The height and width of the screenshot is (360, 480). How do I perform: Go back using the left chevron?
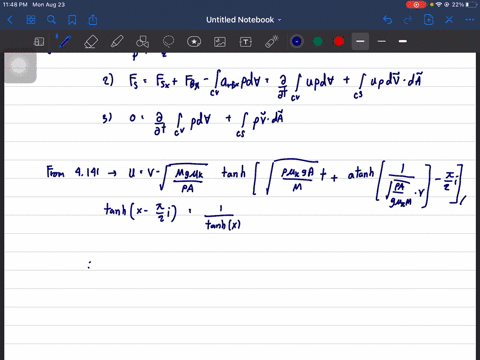coord(10,20)
